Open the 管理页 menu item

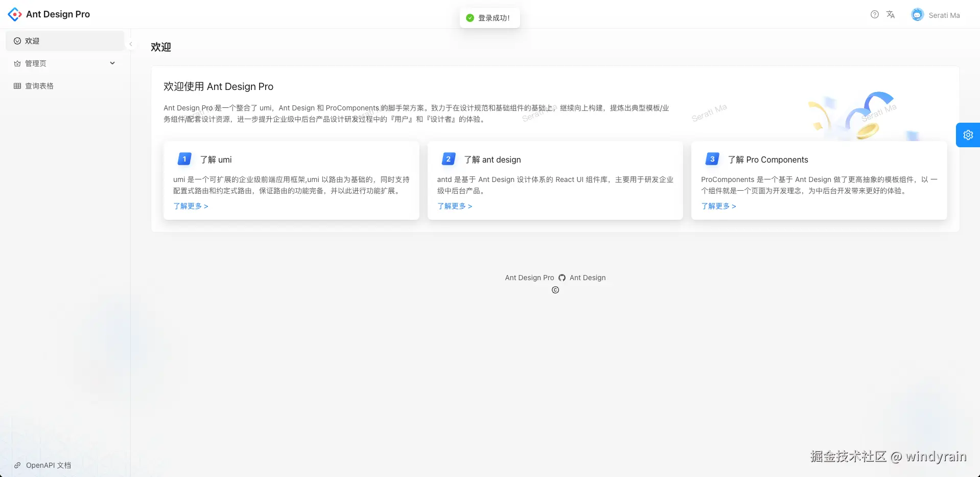coord(65,63)
